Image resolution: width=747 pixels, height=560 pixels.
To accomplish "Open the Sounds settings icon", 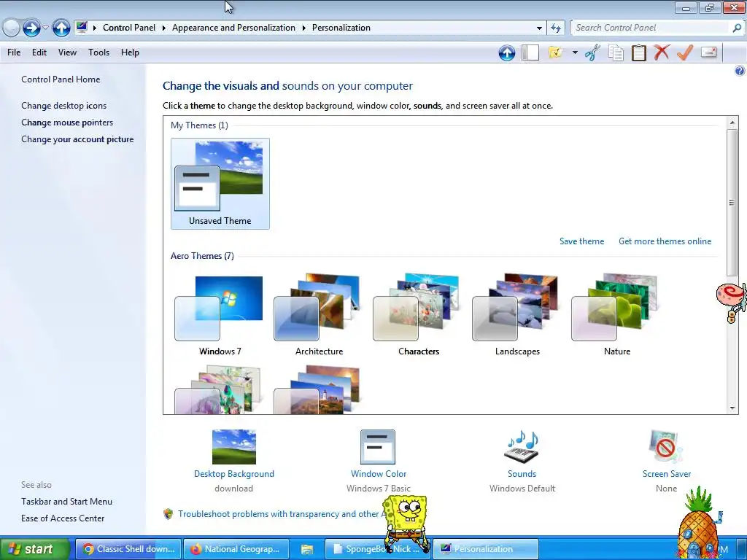I will tap(522, 447).
